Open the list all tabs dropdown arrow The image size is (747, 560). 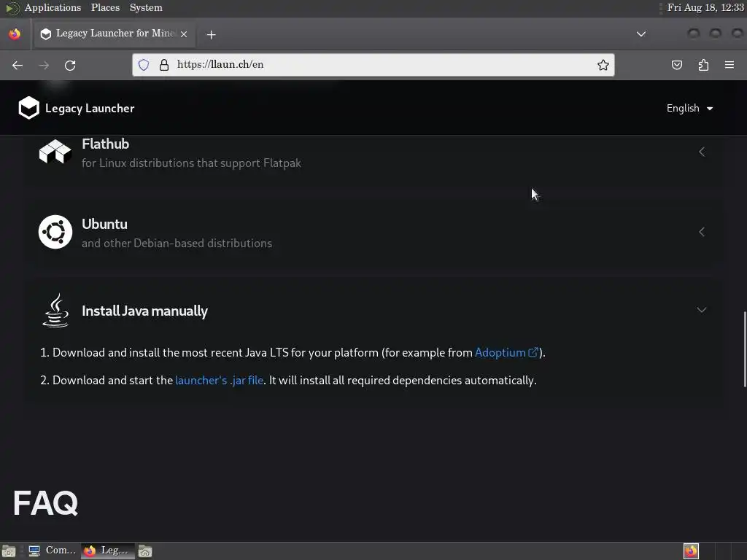(x=641, y=34)
